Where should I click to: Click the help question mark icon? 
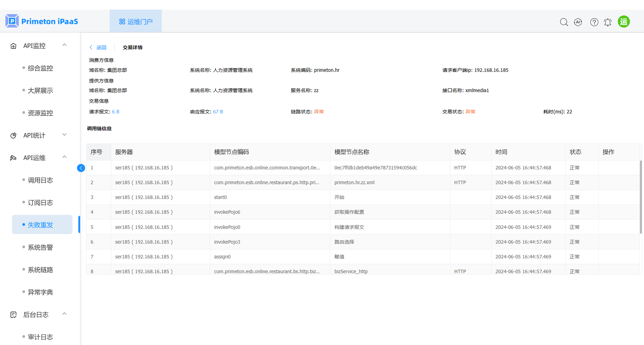[x=594, y=22]
